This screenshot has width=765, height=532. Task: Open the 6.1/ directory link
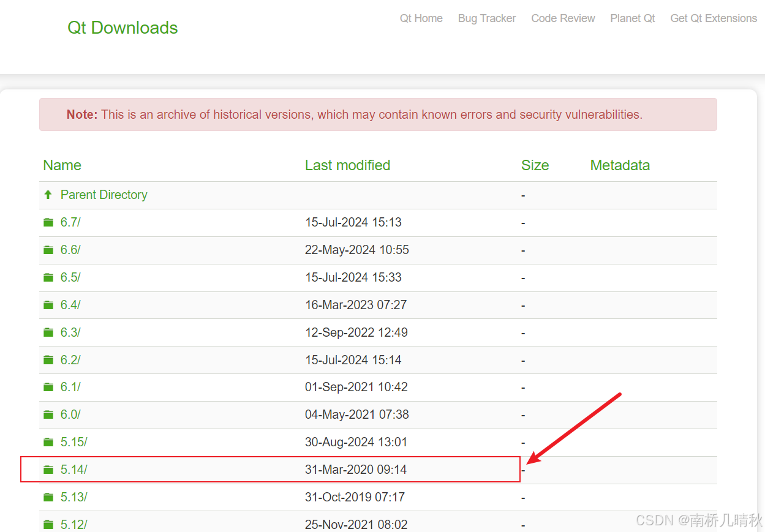click(x=70, y=387)
